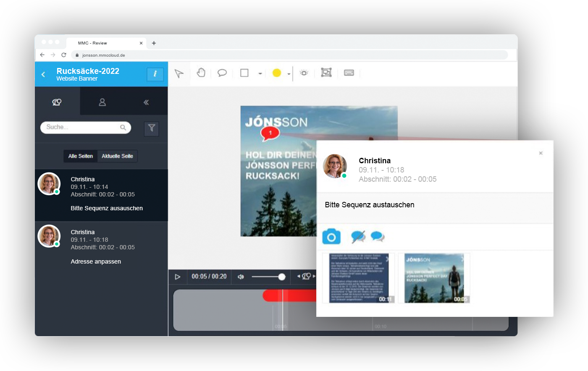Reply with the double bubble icon

(x=378, y=237)
